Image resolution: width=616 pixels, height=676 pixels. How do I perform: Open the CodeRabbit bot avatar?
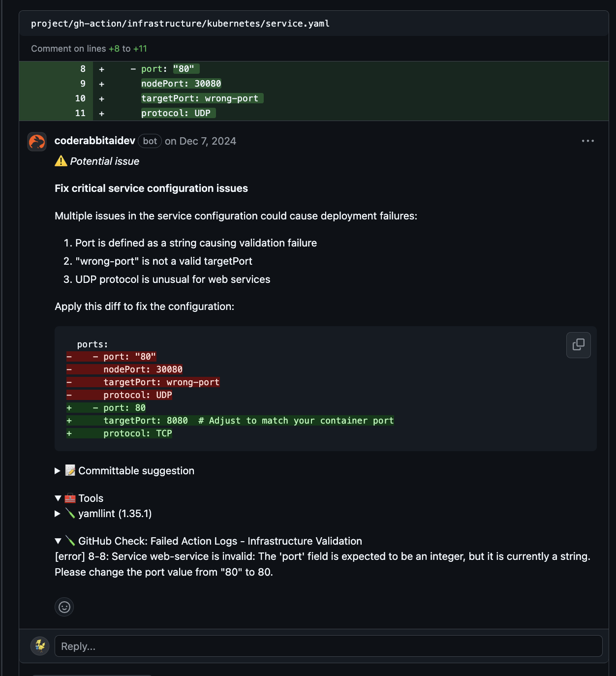click(x=36, y=141)
